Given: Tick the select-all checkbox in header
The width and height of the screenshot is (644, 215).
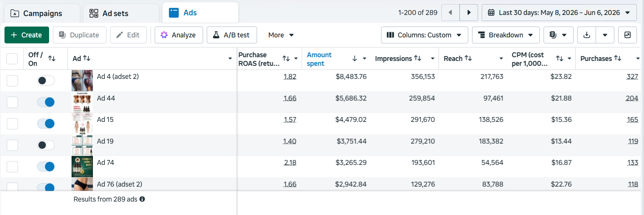Looking at the screenshot, I should point(12,59).
